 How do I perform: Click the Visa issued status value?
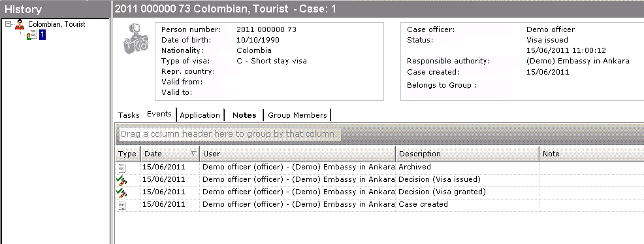coord(547,41)
